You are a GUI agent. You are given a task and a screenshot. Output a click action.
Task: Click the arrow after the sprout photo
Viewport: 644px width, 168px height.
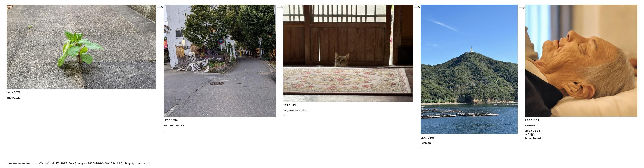pyautogui.click(x=160, y=8)
